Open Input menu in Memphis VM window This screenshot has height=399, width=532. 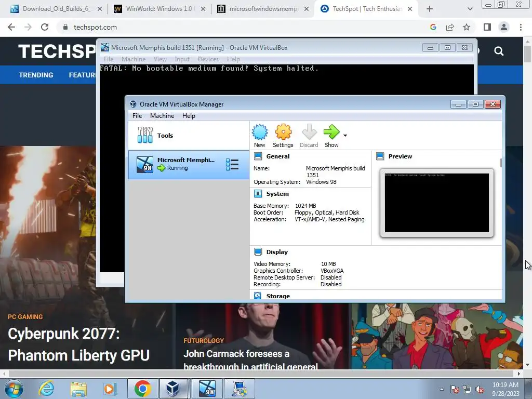click(x=182, y=59)
